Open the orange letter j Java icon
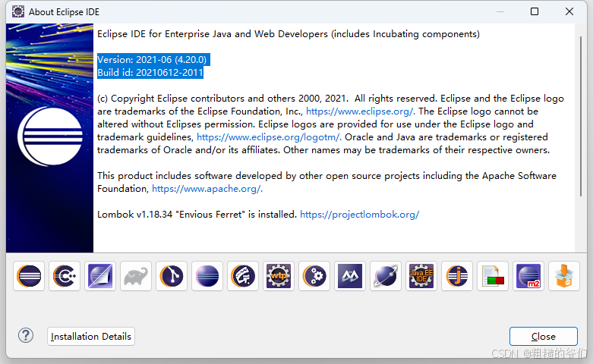This screenshot has width=593, height=364. [x=457, y=276]
